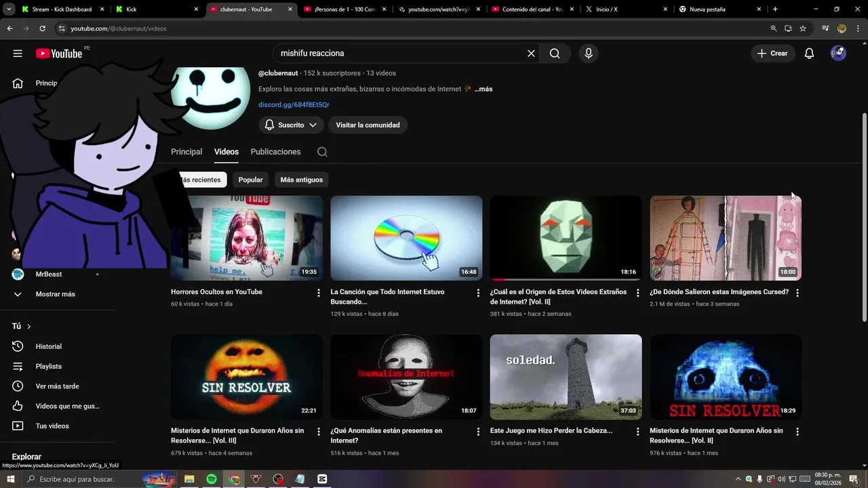
Task: Switch to the Principal channel tab
Action: point(186,152)
